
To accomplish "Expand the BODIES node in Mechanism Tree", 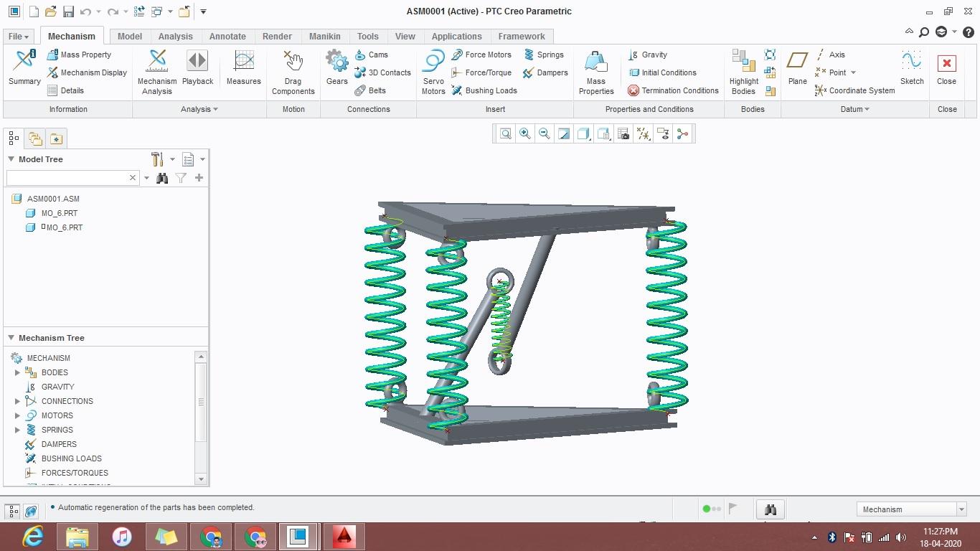I will pos(18,372).
